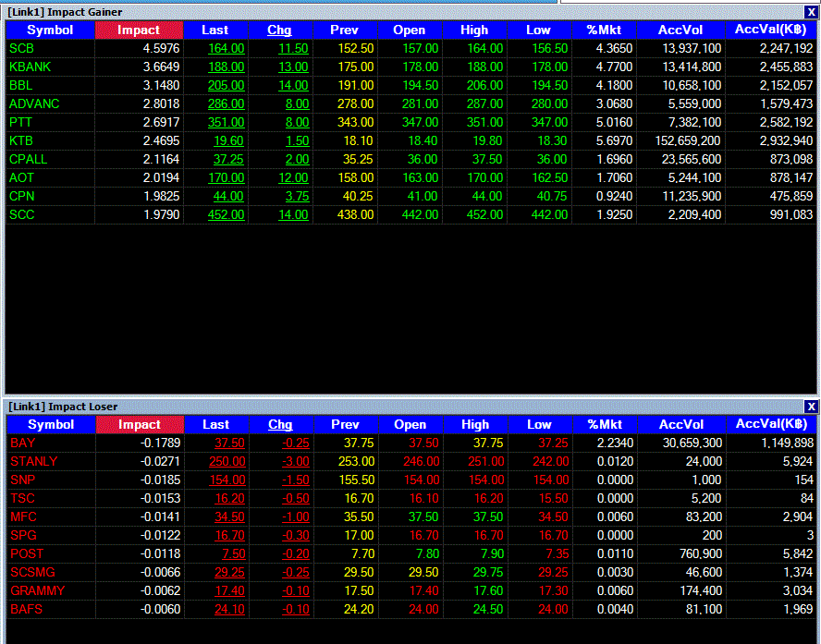Click Open column header in Impact Gainer
The image size is (821, 644).
point(410,30)
